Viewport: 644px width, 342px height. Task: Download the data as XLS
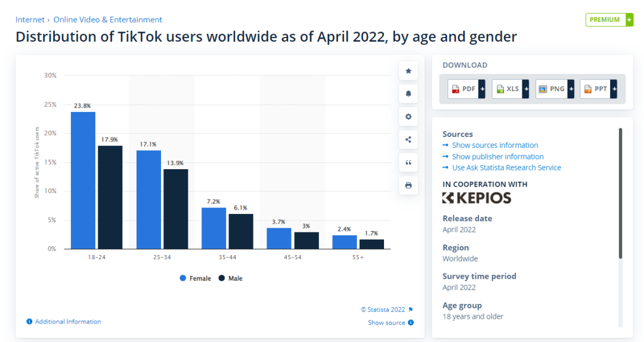click(x=510, y=89)
